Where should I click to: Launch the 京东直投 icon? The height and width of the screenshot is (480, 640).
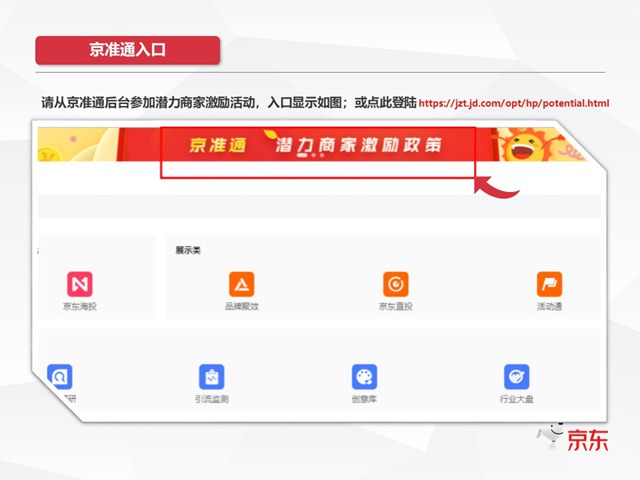click(x=396, y=284)
